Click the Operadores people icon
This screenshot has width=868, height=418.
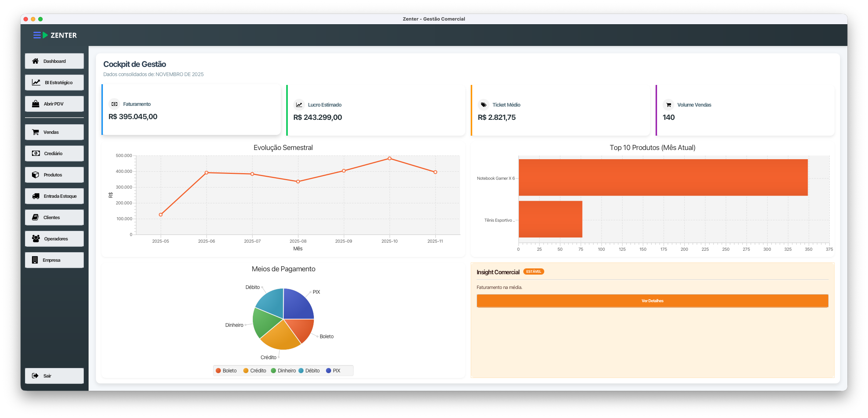click(36, 239)
